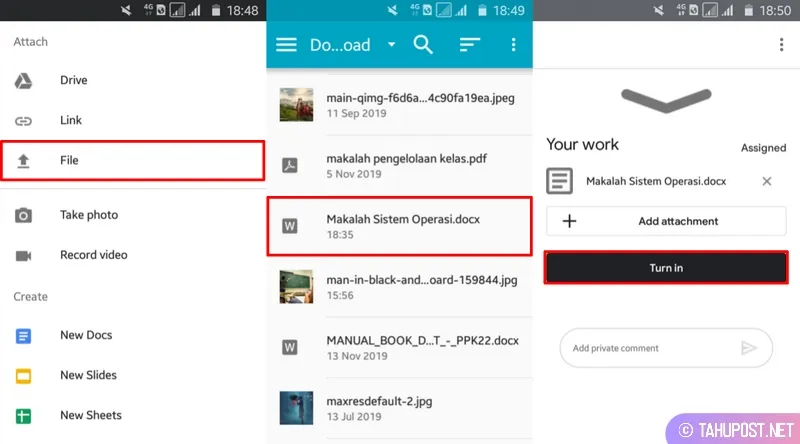Select file name main-qimg-f6d6a...4c90fa19ea.jpeg
This screenshot has width=800, height=444.
420,98
